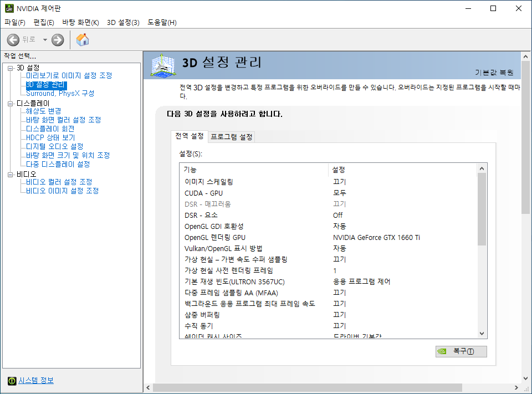Select the OpenGL 렌더링 GPU row
The width and height of the screenshot is (532, 394).
pyautogui.click(x=328, y=238)
